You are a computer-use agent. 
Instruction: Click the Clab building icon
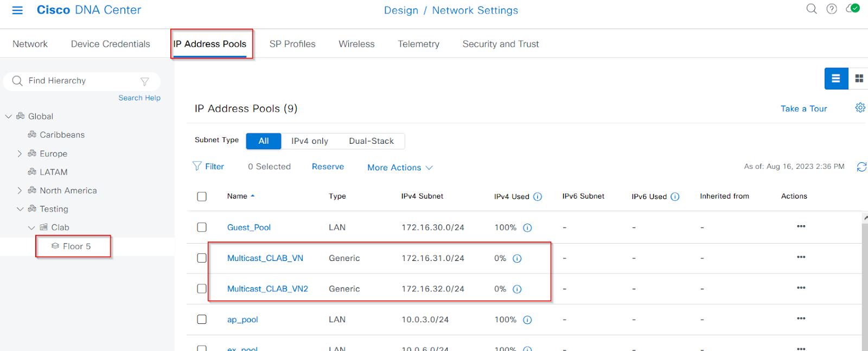click(43, 227)
